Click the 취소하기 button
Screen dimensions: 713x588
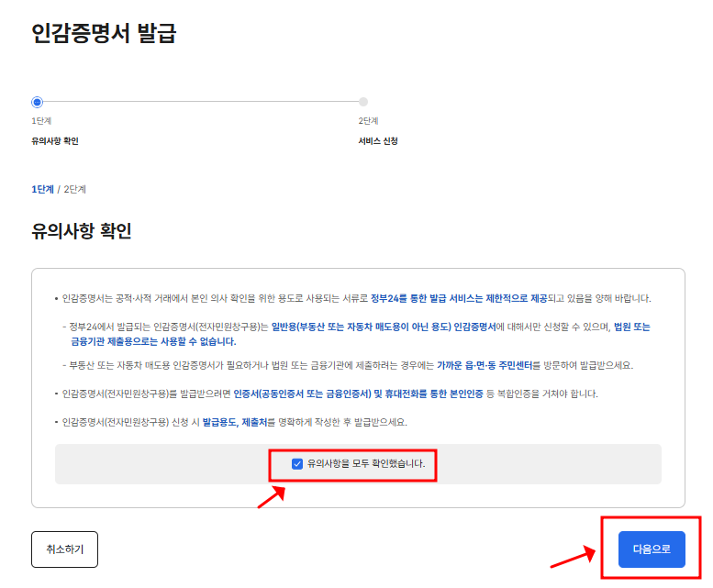[x=64, y=549]
